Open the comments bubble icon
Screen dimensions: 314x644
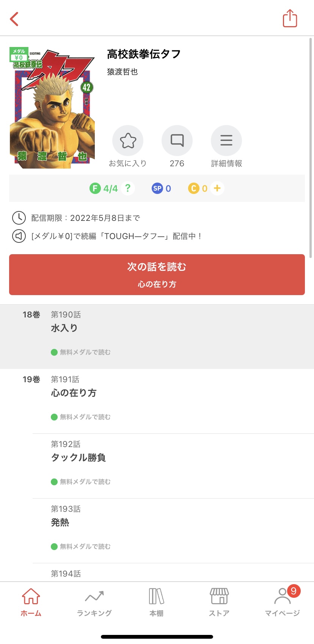point(177,141)
